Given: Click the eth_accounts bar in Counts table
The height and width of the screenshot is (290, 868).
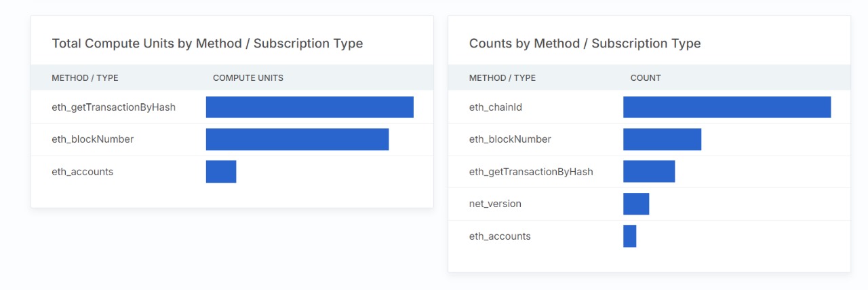Looking at the screenshot, I should tap(630, 236).
